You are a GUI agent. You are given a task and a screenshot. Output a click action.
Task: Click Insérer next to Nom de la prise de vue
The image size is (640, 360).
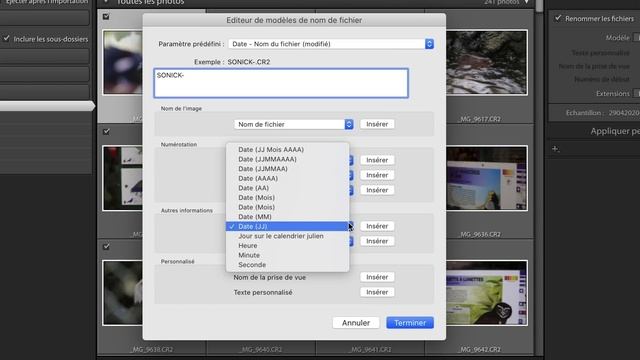point(377,277)
